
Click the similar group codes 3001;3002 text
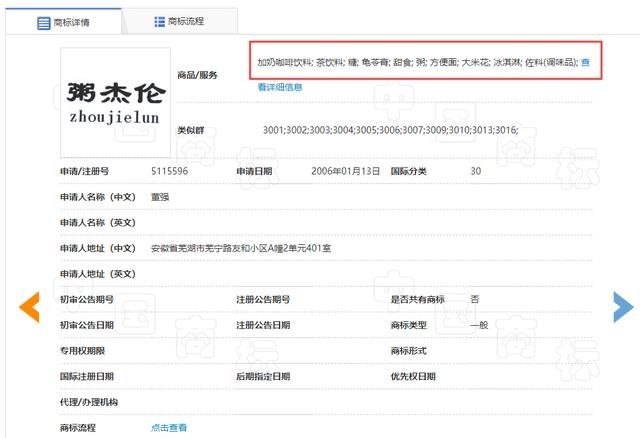point(390,130)
